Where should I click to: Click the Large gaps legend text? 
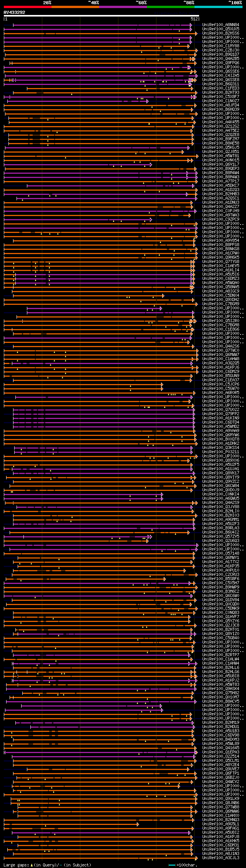[47, 865]
